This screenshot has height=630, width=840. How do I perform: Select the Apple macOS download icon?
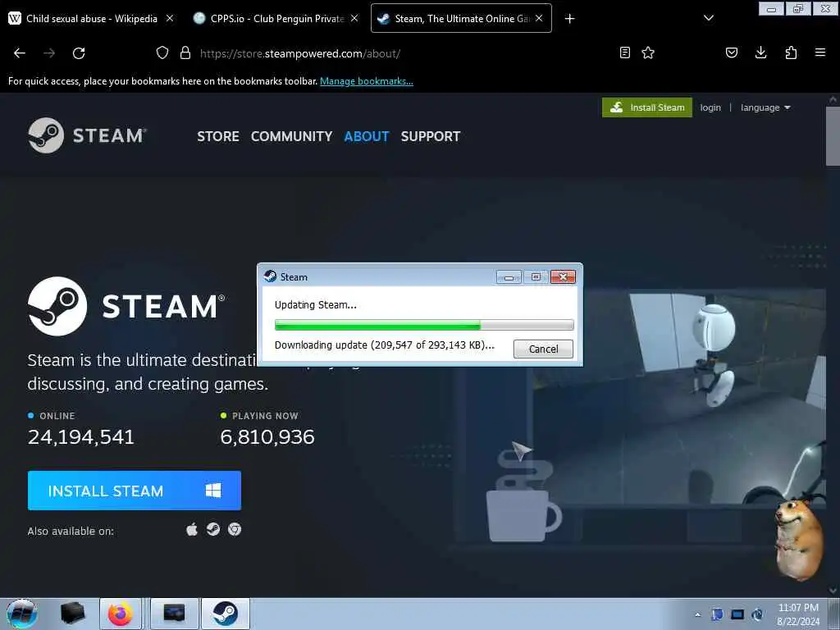coord(192,530)
